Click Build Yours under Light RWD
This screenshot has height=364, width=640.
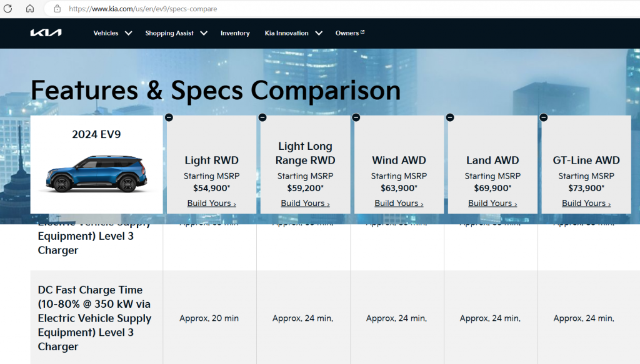[211, 204]
